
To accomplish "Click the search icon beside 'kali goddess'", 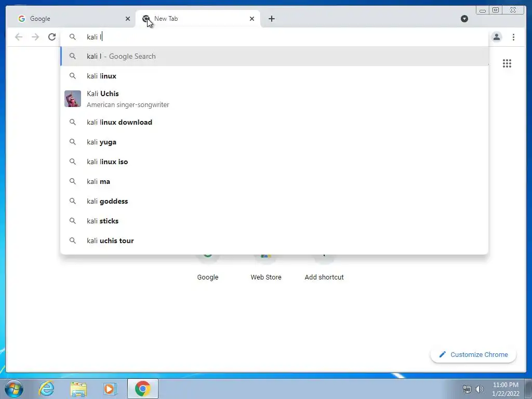I will (x=73, y=201).
